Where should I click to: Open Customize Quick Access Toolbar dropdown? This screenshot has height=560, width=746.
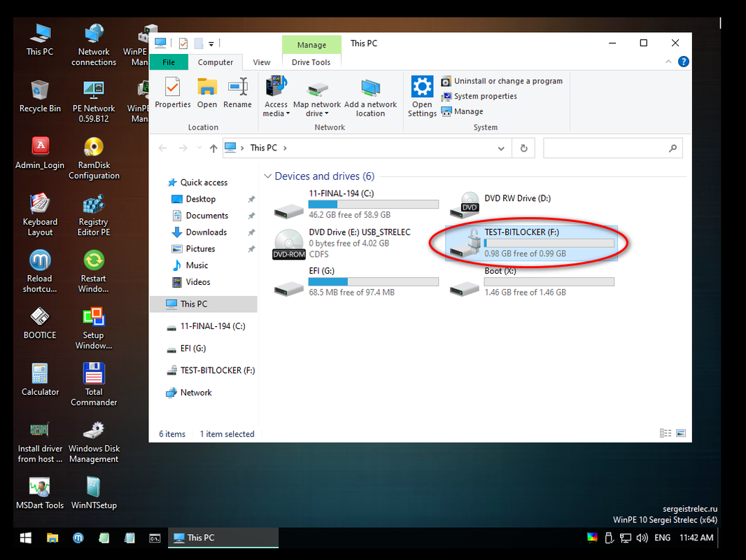pyautogui.click(x=211, y=44)
